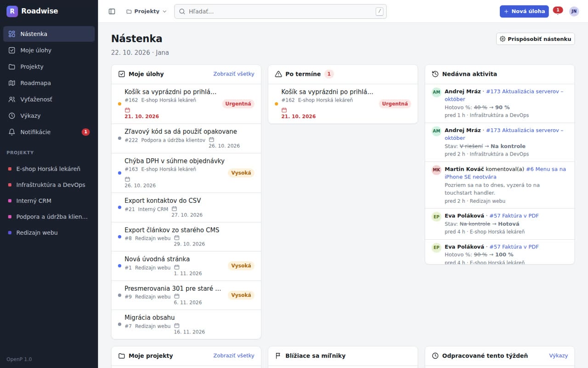Click calendar icon beside 29. 10. 2026
The image size is (588, 368).
tap(176, 238)
